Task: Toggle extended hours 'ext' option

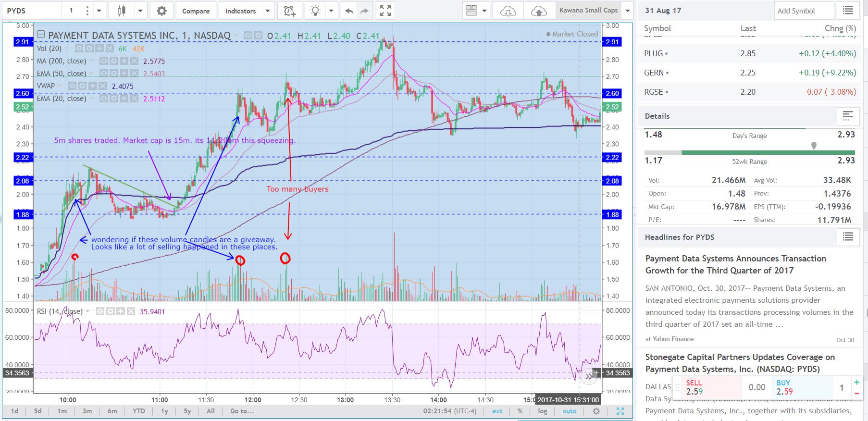Action: [x=497, y=411]
